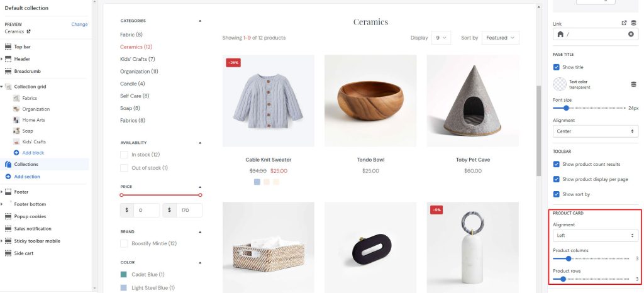
Task: Click Add block link
Action: (33, 153)
